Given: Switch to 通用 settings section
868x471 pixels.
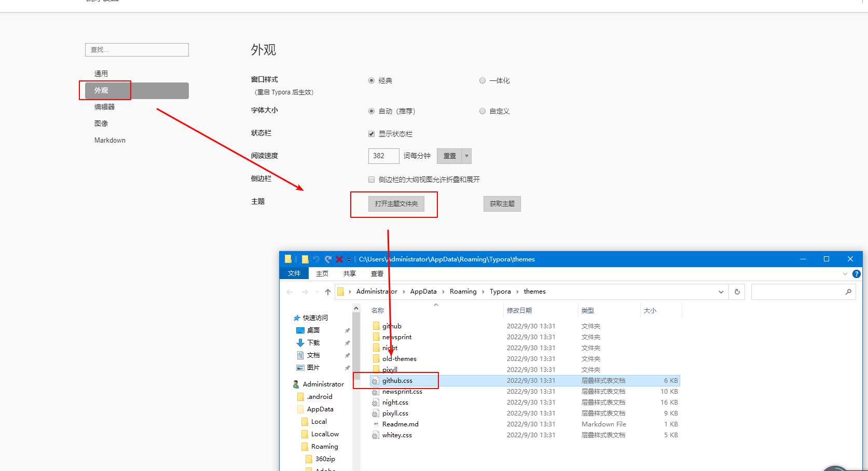Looking at the screenshot, I should click(x=101, y=74).
